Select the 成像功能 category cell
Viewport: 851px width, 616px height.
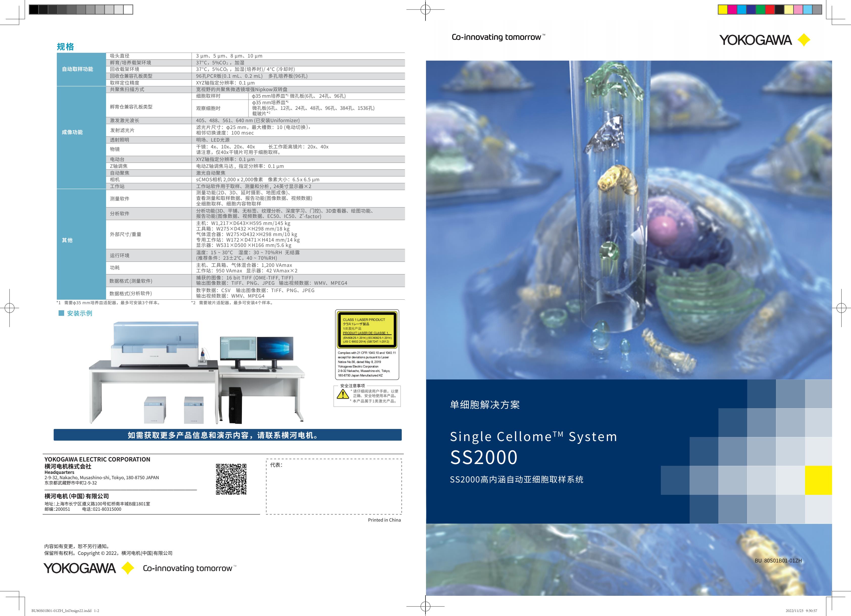(81, 137)
